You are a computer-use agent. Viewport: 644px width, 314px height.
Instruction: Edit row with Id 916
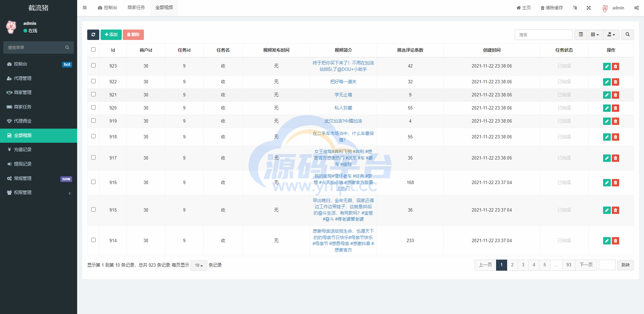click(x=607, y=183)
